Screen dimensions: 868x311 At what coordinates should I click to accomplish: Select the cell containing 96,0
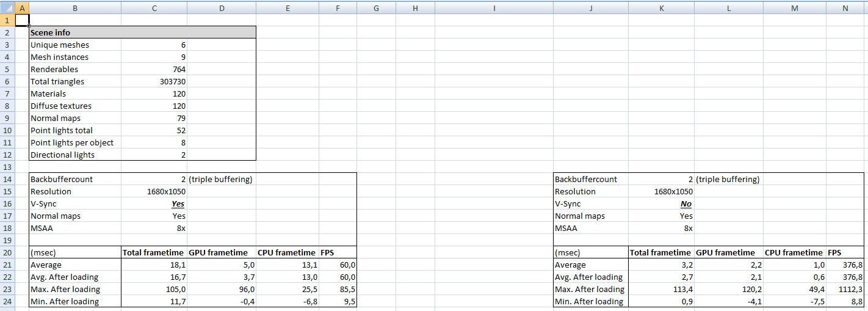(x=221, y=289)
